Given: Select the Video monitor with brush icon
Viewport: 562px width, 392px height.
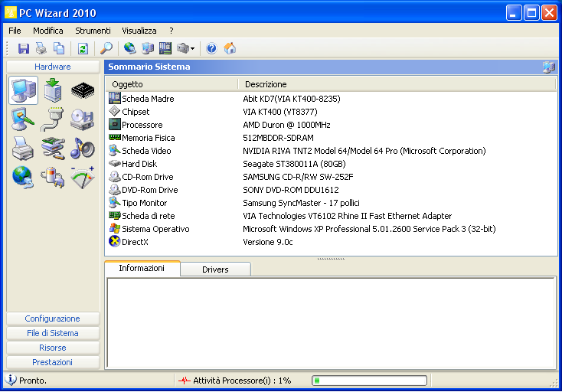Looking at the screenshot, I should tap(23, 119).
